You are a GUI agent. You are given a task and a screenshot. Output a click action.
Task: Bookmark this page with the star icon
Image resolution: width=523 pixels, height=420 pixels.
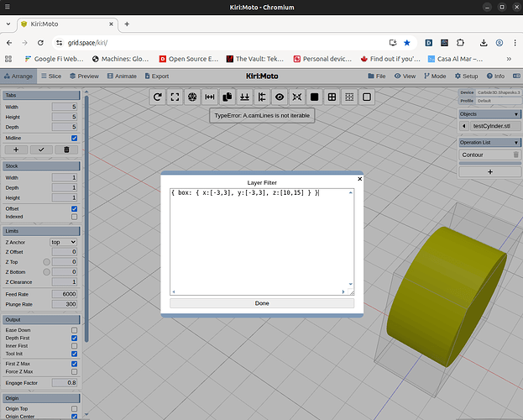(x=407, y=42)
